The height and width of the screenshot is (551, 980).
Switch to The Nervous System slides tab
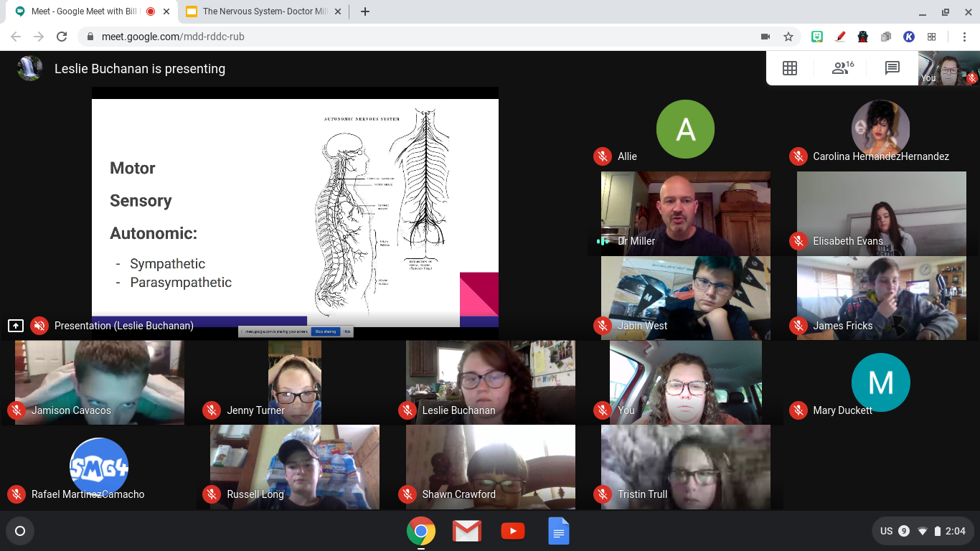coord(258,11)
